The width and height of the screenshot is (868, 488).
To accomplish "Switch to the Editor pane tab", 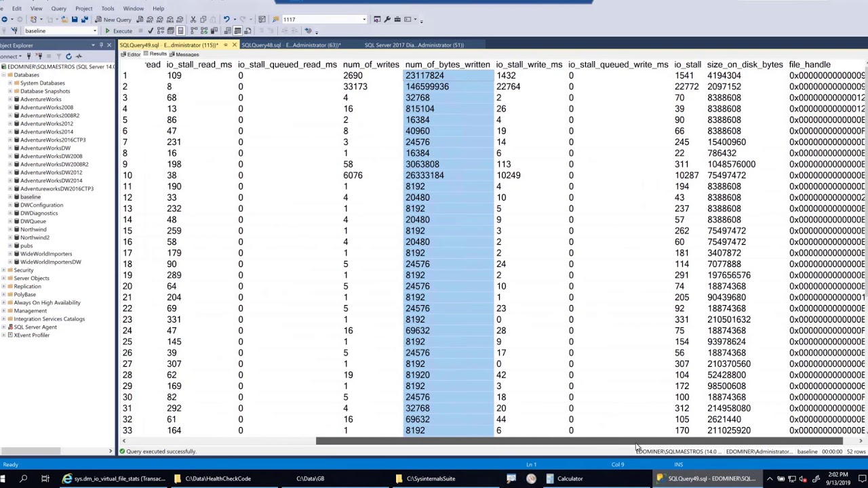I will tap(130, 54).
